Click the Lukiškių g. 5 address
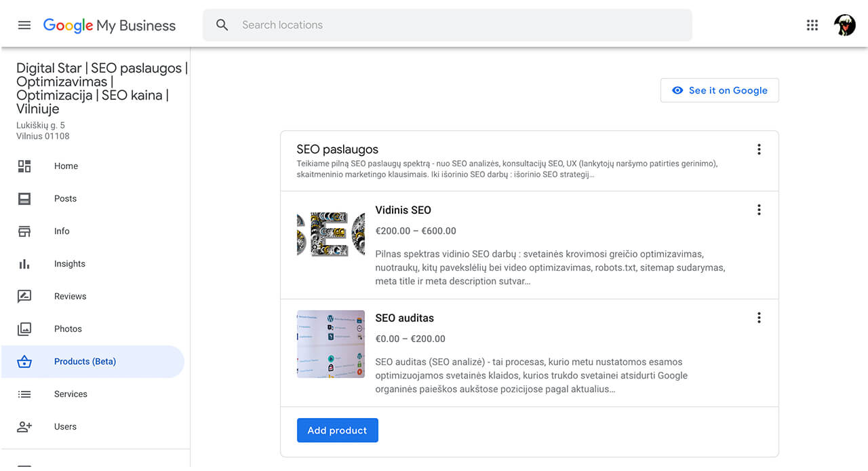This screenshot has width=868, height=471. 41,126
